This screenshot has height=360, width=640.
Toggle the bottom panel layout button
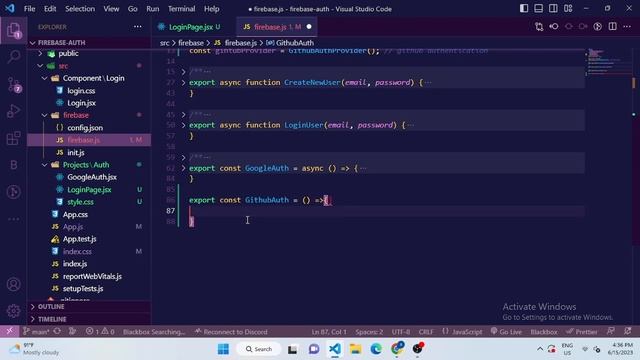(539, 9)
